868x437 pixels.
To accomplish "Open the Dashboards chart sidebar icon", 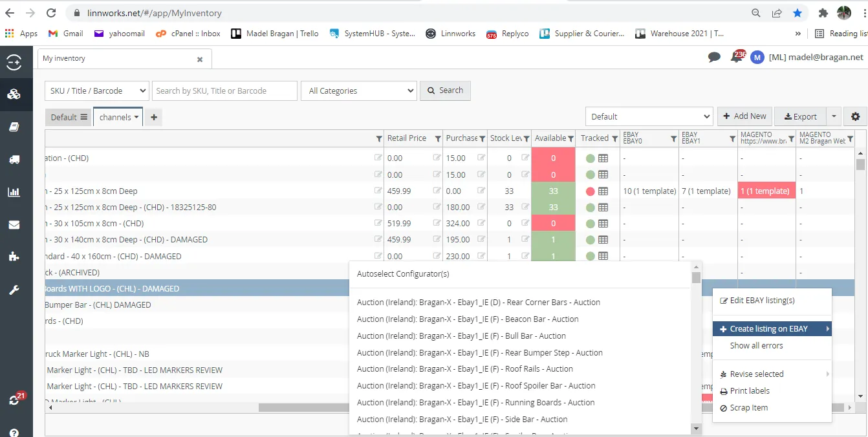I will click(x=14, y=192).
